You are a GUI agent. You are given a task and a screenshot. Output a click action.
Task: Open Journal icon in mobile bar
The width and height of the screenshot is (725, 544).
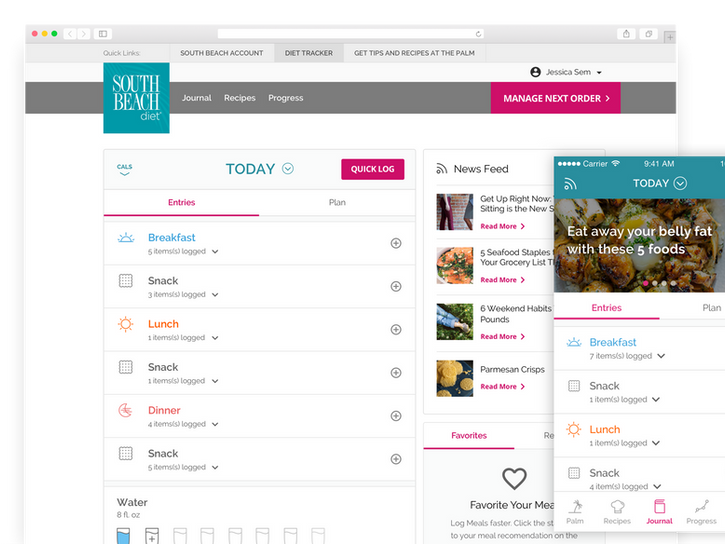(659, 512)
